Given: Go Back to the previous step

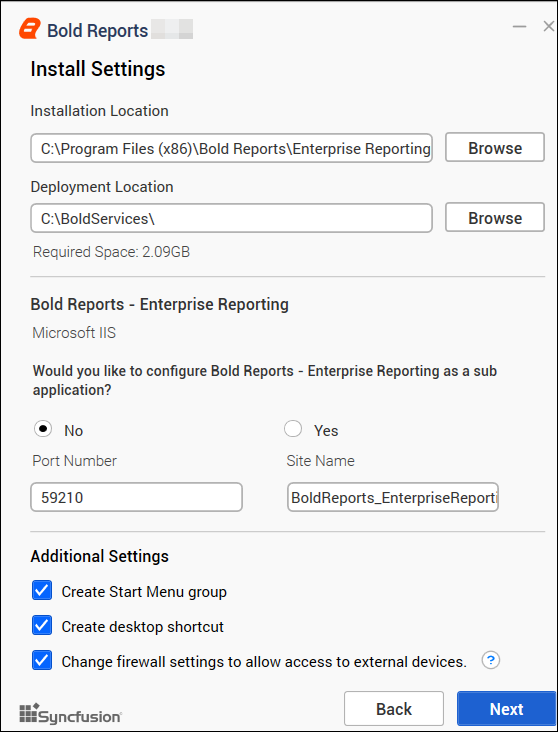Looking at the screenshot, I should pyautogui.click(x=394, y=709).
